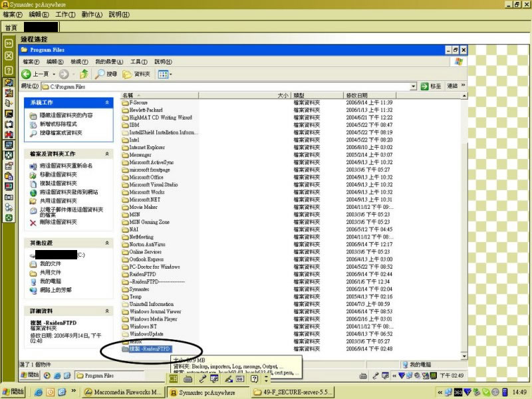Viewport: 532px width, 399px height.
Task: Click scroll-down arrow of the file list scrollbar
Action: [464, 356]
